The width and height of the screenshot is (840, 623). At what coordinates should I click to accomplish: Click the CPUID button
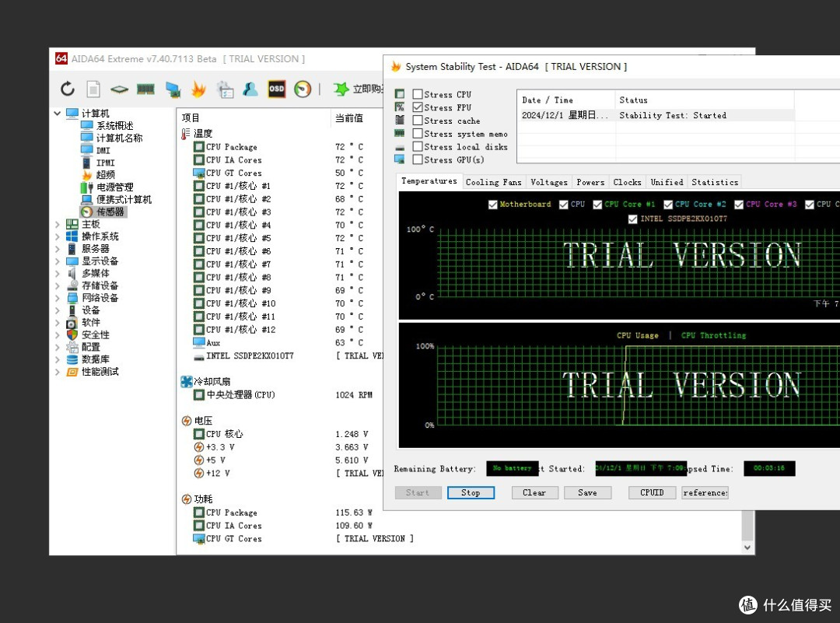(x=652, y=493)
